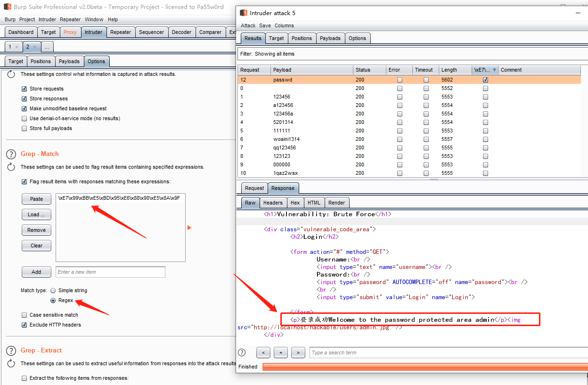
Task: Toggle Store requests checkbox
Action: [24, 89]
